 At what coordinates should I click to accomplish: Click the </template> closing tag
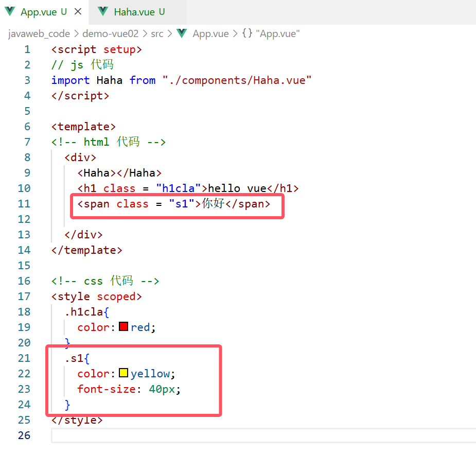(x=87, y=250)
